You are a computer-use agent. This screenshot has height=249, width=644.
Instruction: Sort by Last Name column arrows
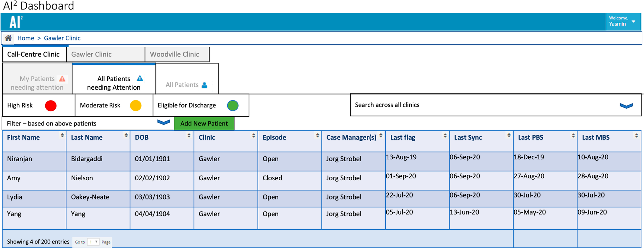tap(126, 135)
